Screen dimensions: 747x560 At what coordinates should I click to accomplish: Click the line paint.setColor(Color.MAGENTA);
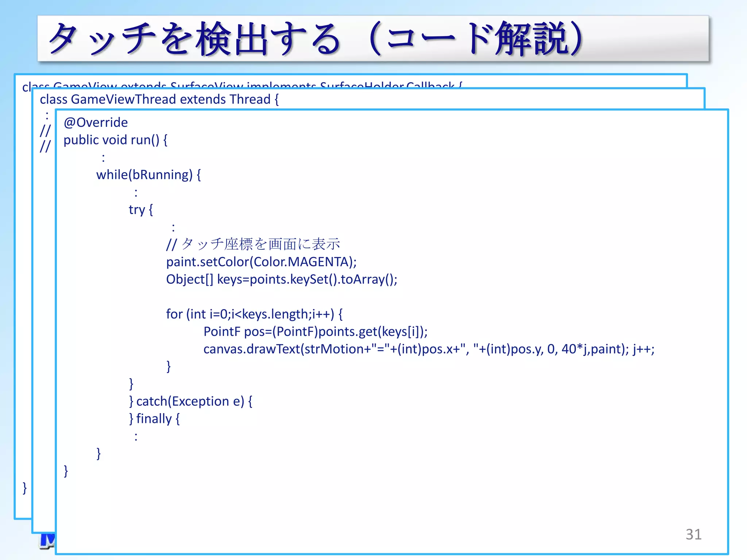click(x=261, y=262)
